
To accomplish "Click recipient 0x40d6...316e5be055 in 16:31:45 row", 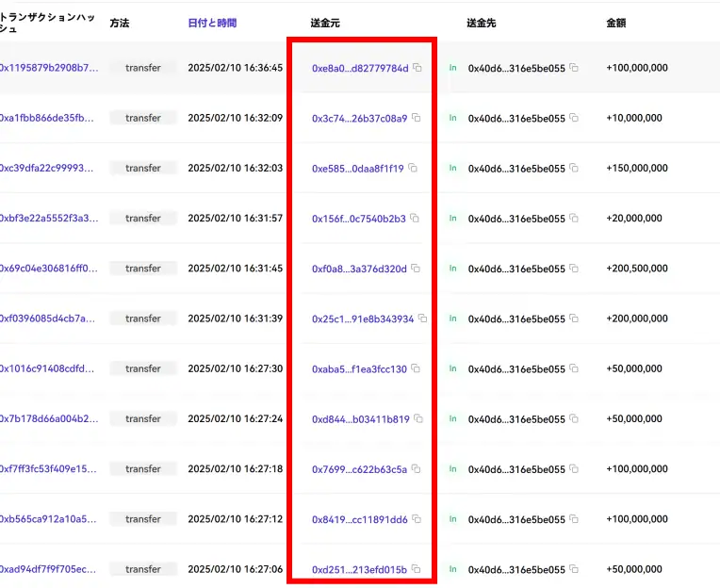I will 516,269.
